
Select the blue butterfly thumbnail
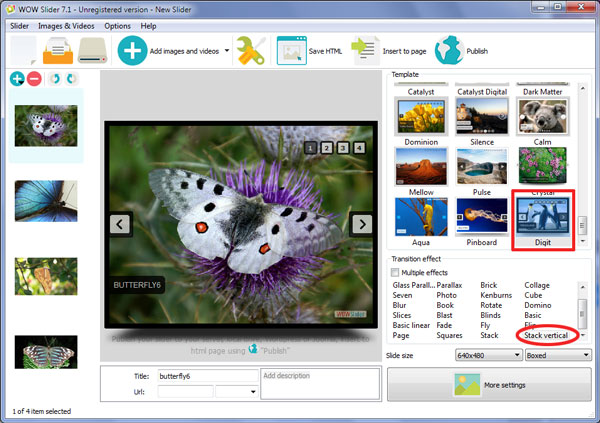pos(46,201)
